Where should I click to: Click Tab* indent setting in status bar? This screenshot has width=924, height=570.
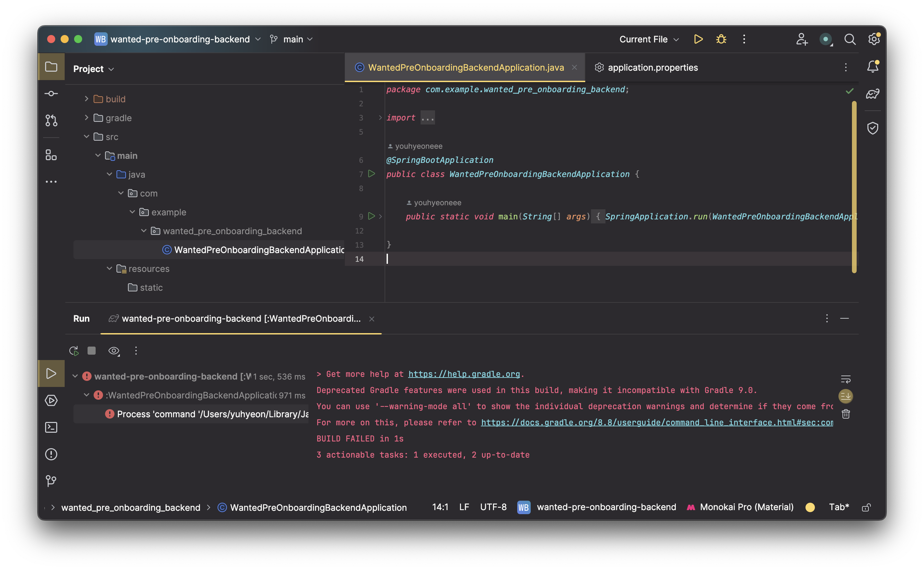coord(839,507)
